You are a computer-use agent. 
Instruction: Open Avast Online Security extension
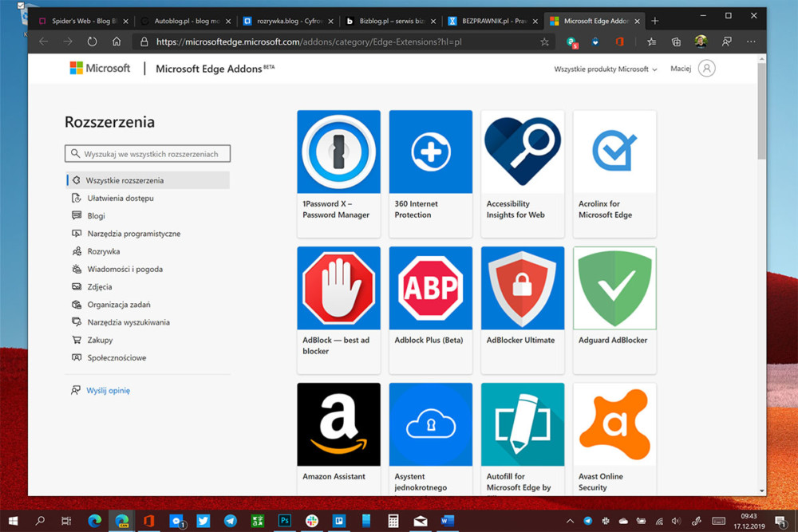pos(614,439)
